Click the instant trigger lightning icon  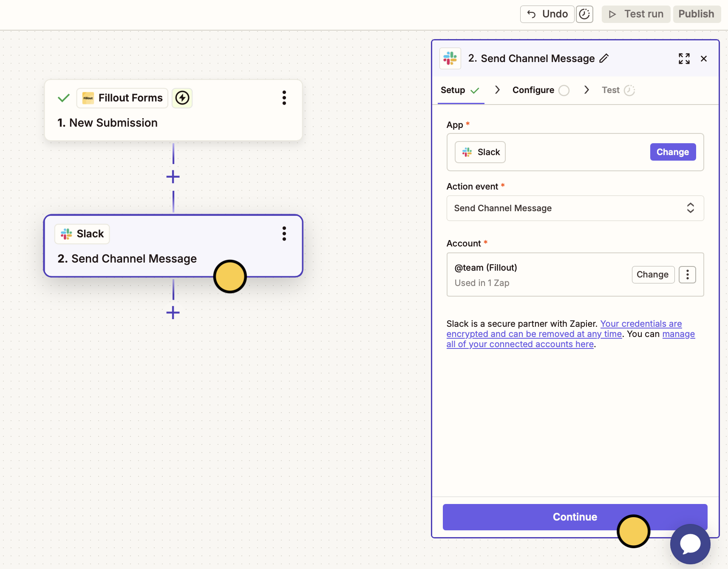click(182, 98)
